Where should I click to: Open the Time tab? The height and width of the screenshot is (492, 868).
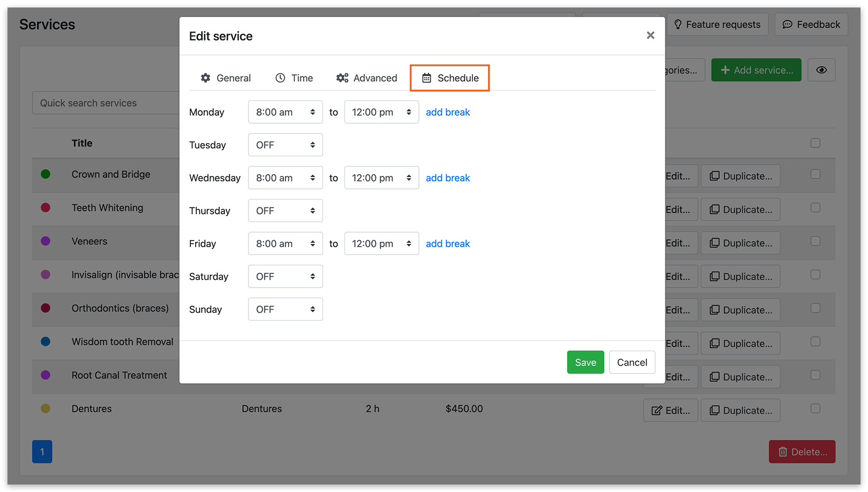(x=294, y=78)
